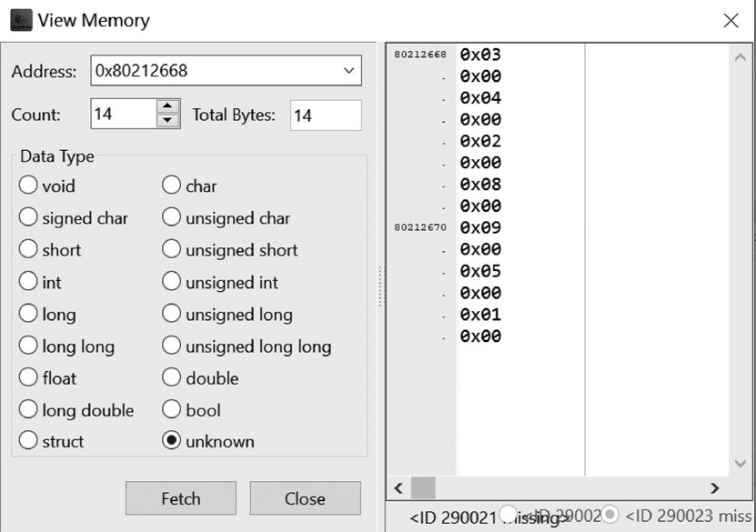
Task: Select the ID 290023 missing radio button
Action: point(610,514)
